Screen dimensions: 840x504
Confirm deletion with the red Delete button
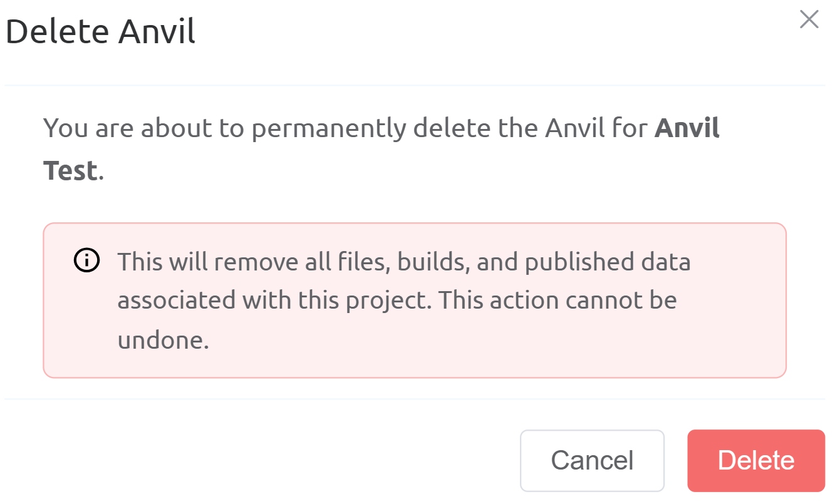tap(755, 460)
